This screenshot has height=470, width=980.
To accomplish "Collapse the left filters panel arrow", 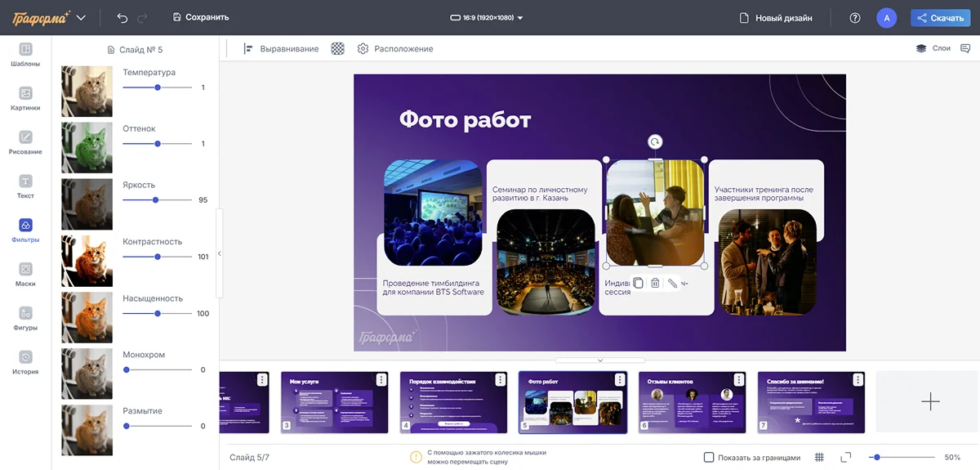I will click(x=219, y=253).
